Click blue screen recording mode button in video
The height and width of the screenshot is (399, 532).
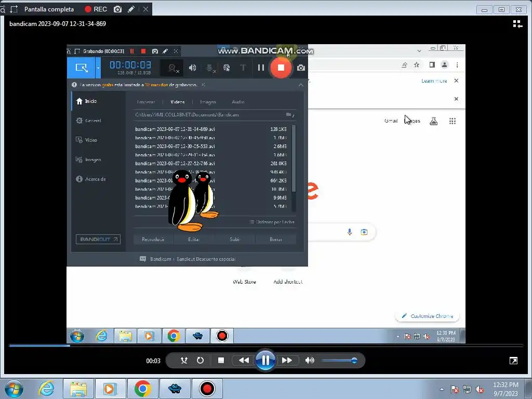(82, 68)
